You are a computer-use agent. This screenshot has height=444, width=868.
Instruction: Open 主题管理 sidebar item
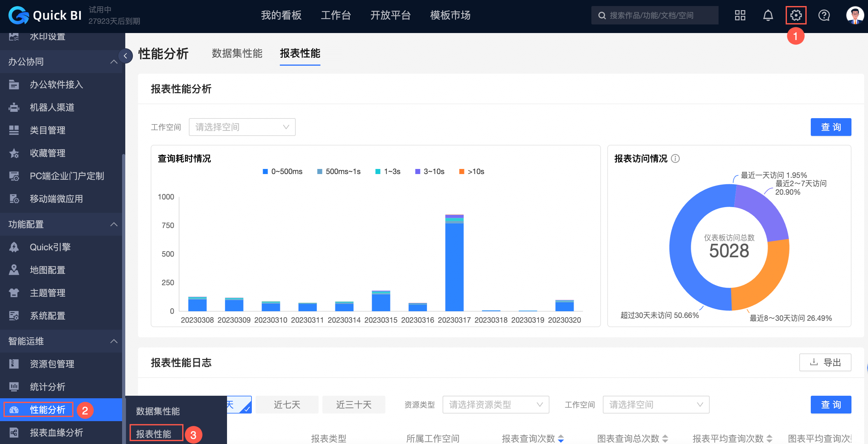click(x=61, y=293)
